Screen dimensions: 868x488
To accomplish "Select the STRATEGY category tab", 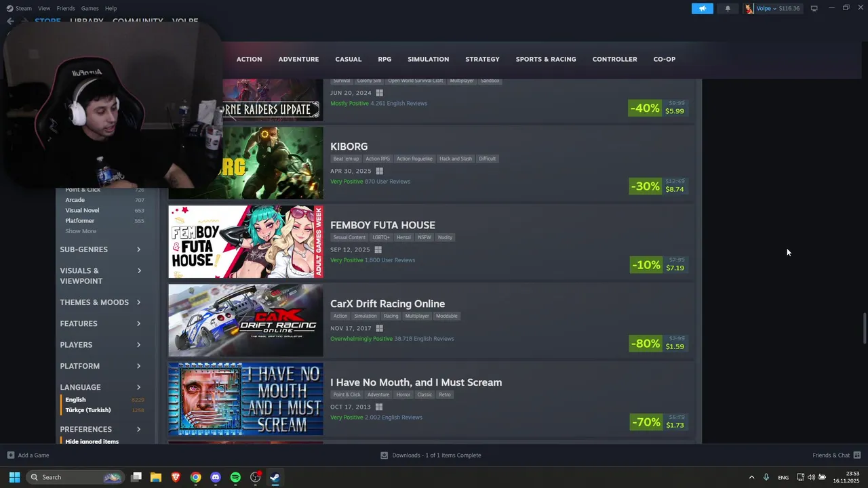I will pyautogui.click(x=482, y=59).
